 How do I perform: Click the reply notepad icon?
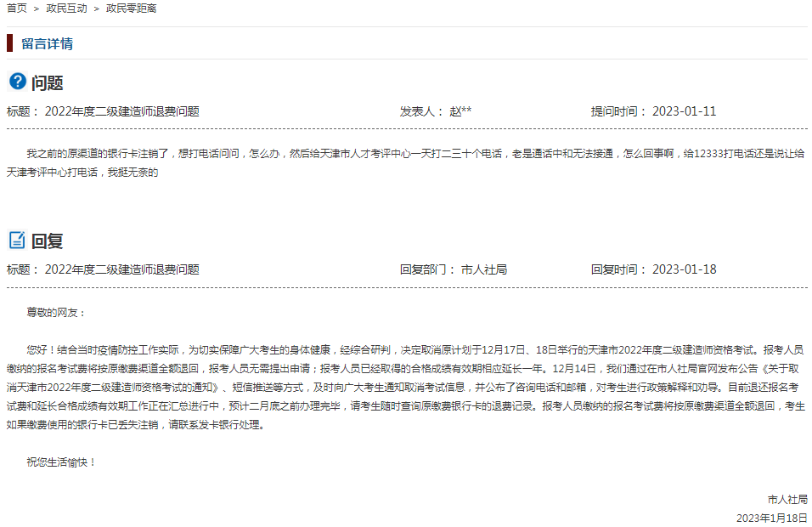[x=17, y=240]
